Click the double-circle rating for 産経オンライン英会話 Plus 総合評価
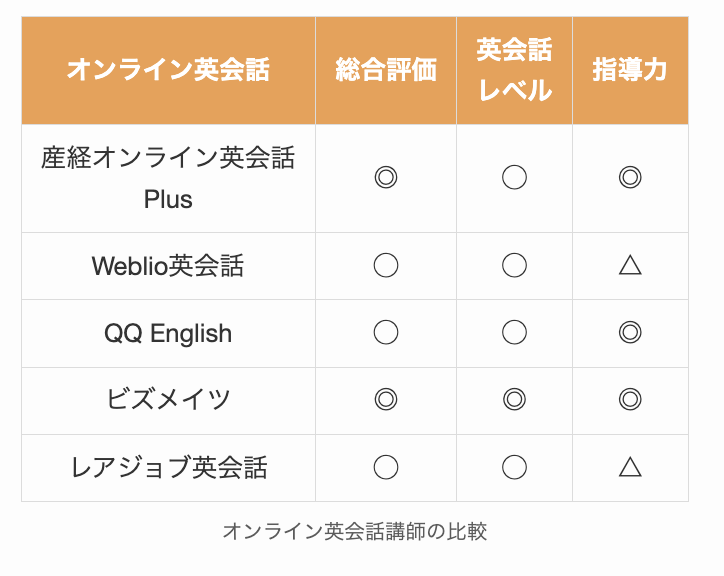Image resolution: width=724 pixels, height=576 pixels. [386, 178]
